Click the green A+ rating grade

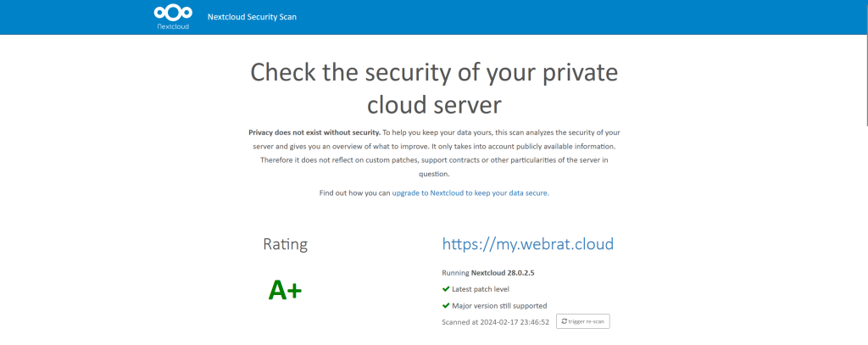point(285,291)
